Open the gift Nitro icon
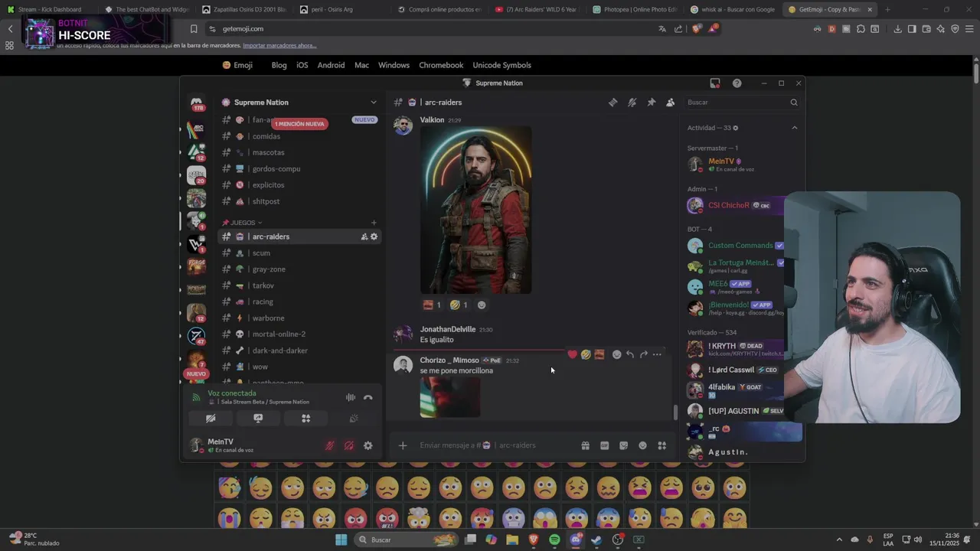The image size is (980, 551). click(x=585, y=445)
